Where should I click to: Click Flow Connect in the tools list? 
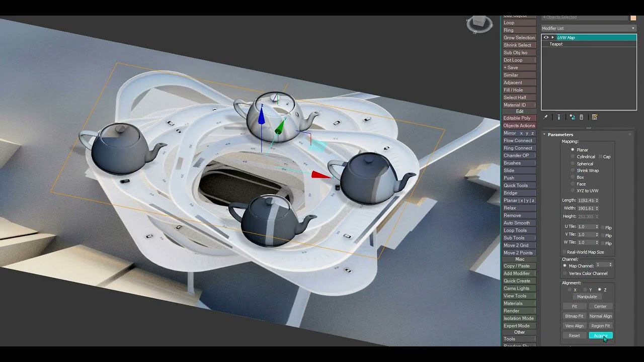click(519, 141)
